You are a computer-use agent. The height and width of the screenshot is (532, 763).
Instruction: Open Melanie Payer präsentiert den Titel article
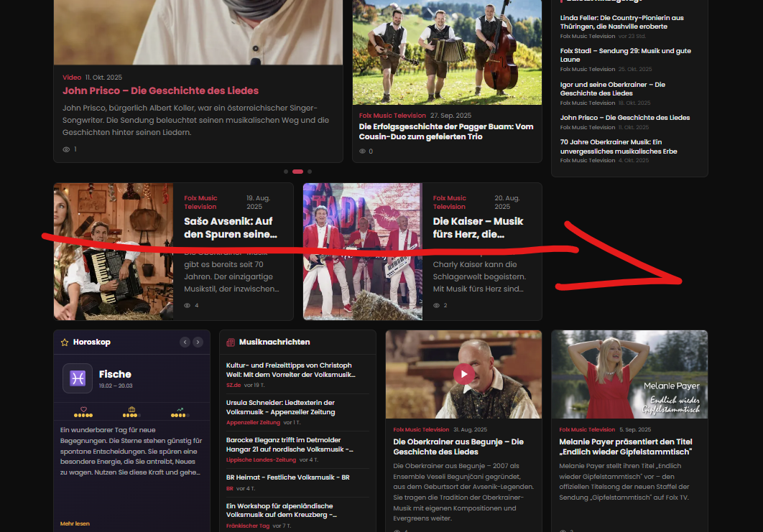click(626, 447)
